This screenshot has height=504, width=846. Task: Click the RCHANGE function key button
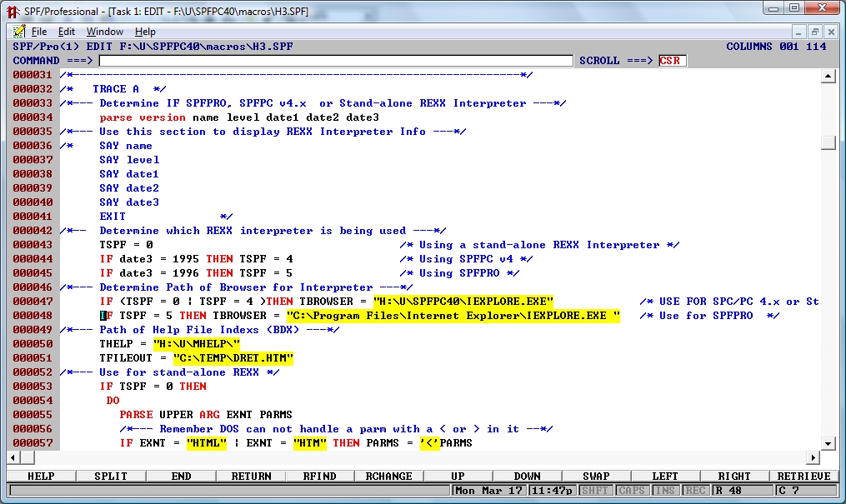coord(388,476)
